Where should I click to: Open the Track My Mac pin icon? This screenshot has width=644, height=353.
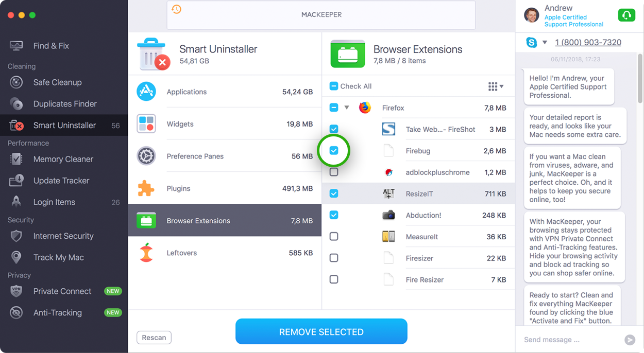[16, 257]
